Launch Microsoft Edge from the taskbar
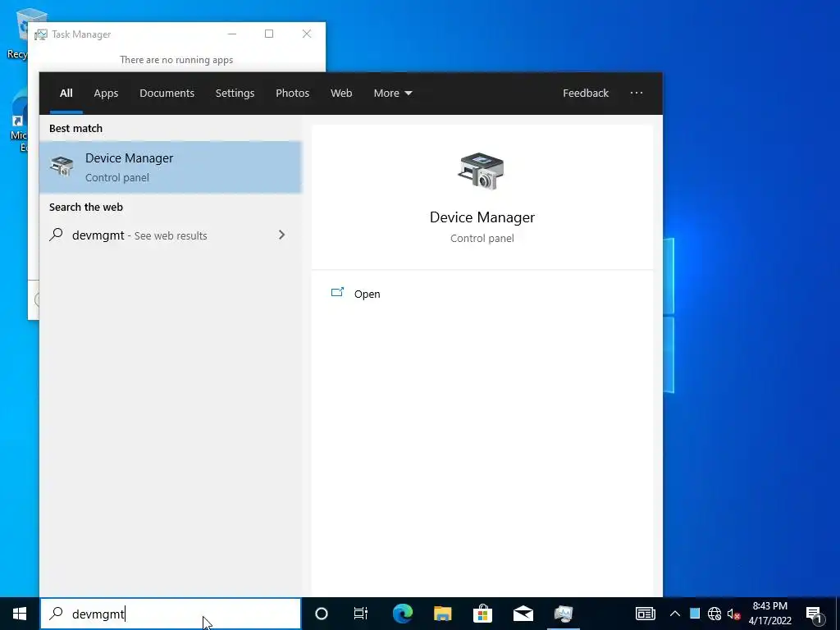This screenshot has height=630, width=840. 402,614
